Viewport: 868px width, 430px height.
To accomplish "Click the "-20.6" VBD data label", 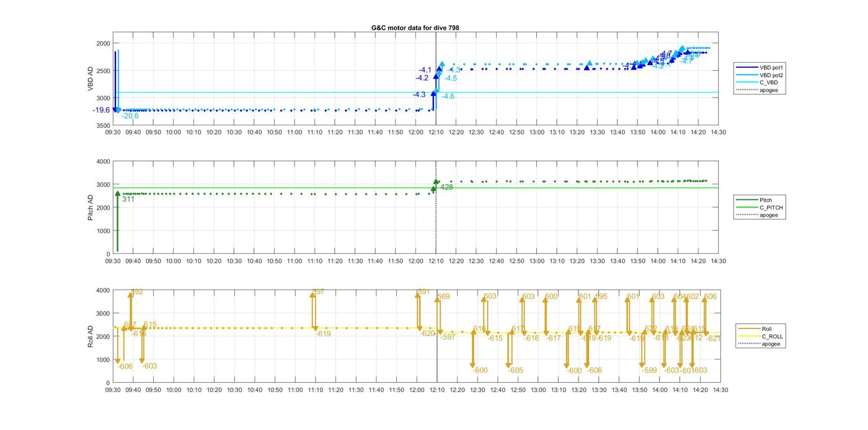I will tap(130, 116).
